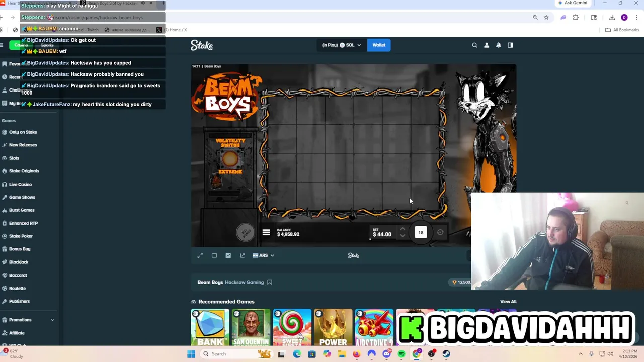Open All Bookmarks folder
The height and width of the screenshot is (362, 644).
click(622, 30)
